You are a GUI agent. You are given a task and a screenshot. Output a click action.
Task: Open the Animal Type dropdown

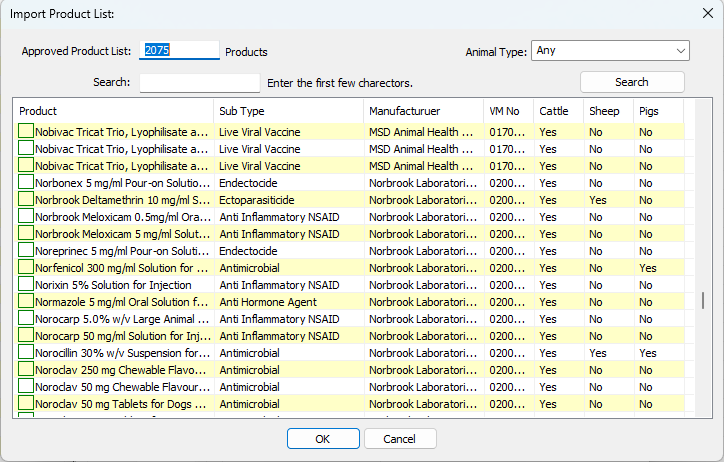click(610, 51)
